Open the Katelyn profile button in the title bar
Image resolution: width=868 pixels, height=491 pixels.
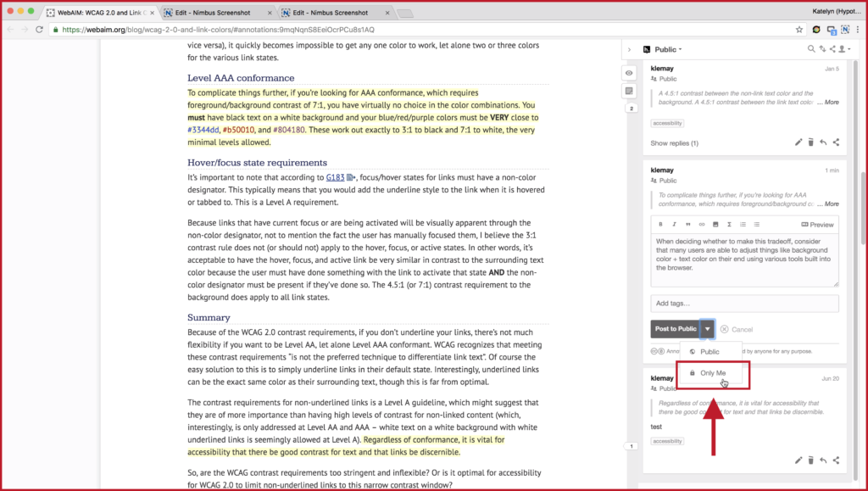click(x=837, y=12)
